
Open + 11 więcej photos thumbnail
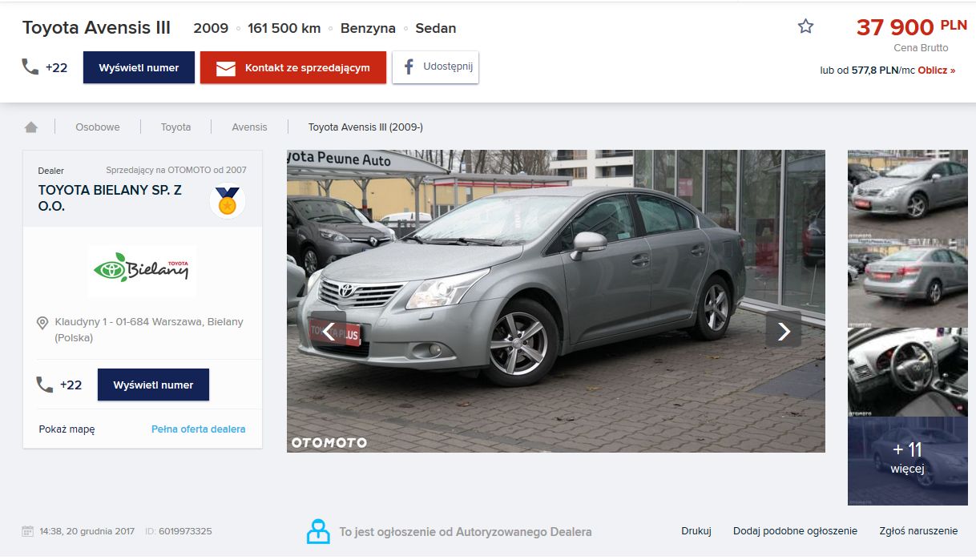pyautogui.click(x=908, y=461)
